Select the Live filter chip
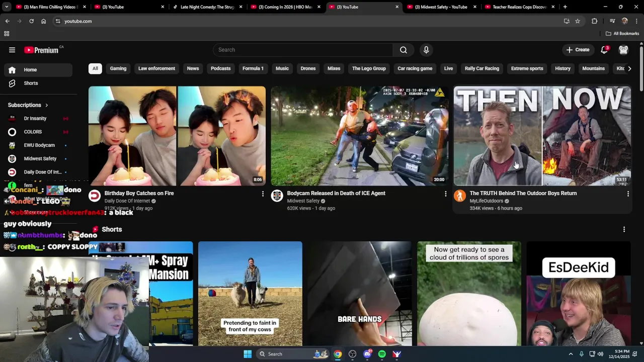Screen dimensions: 644x362 pyautogui.click(x=448, y=68)
